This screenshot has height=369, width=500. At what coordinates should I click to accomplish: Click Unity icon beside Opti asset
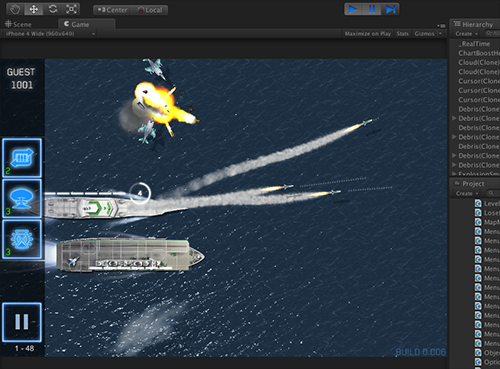478,362
